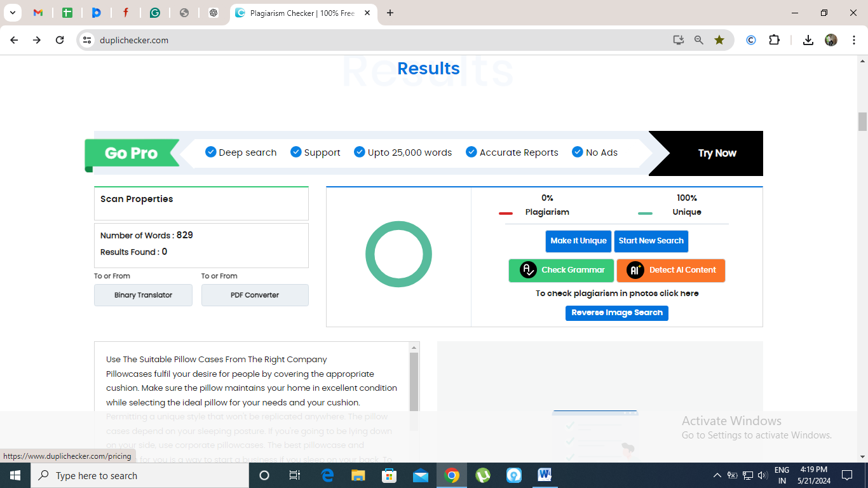Screen dimensions: 868x488
Task: Open the zoom magnifier in address bar
Action: point(699,40)
